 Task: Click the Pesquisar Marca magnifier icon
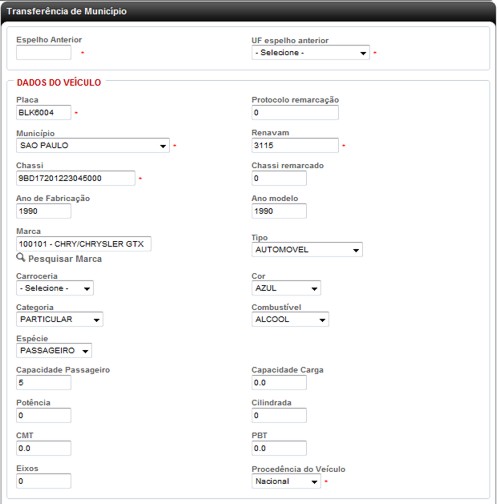pyautogui.click(x=21, y=257)
